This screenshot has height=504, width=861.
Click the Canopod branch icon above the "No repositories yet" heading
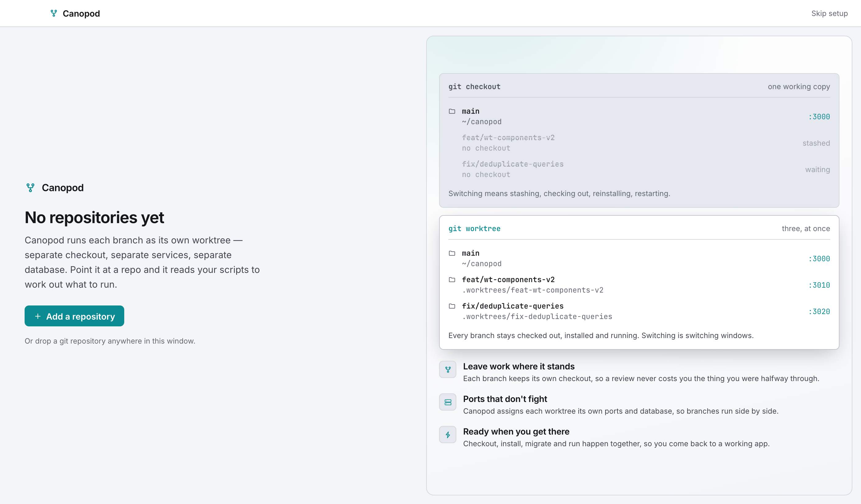point(30,187)
